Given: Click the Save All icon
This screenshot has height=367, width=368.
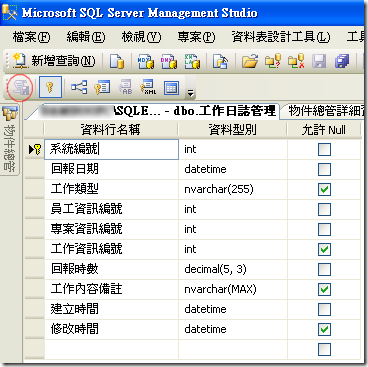Looking at the screenshot, I should [x=342, y=61].
